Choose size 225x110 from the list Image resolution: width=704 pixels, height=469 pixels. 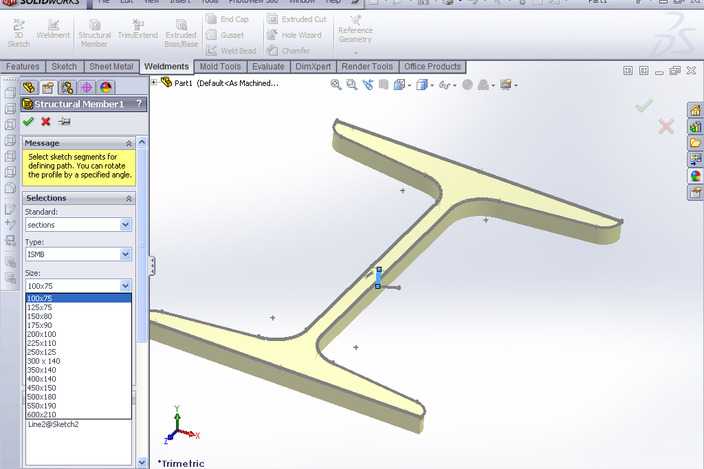point(79,343)
